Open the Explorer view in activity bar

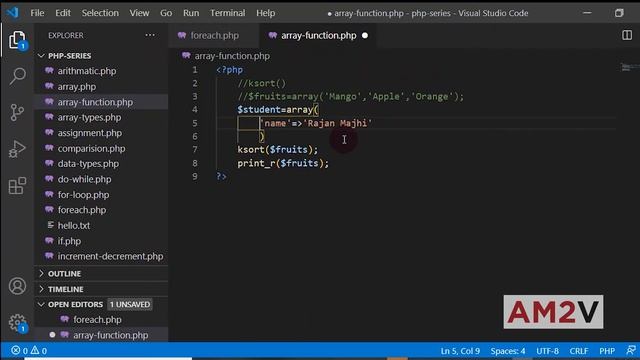point(17,40)
